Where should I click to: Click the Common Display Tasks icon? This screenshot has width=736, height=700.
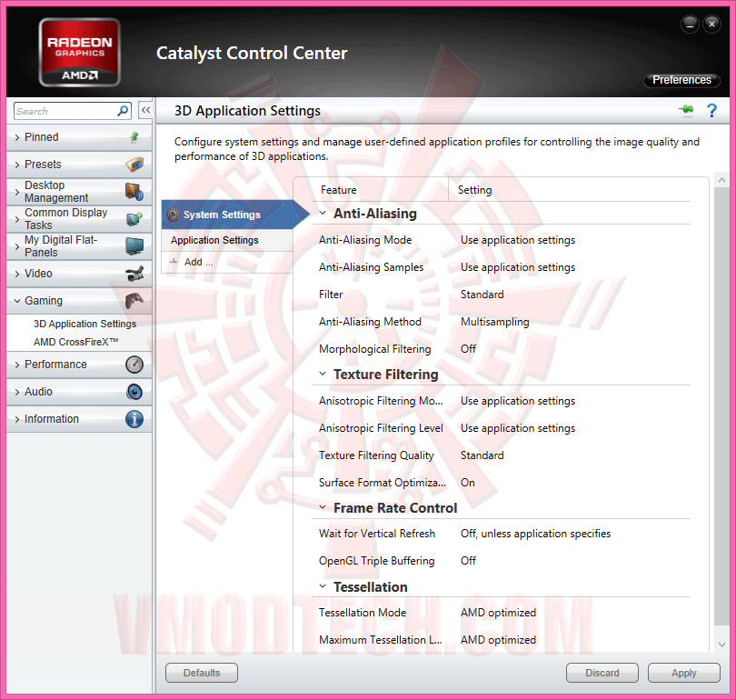134,219
